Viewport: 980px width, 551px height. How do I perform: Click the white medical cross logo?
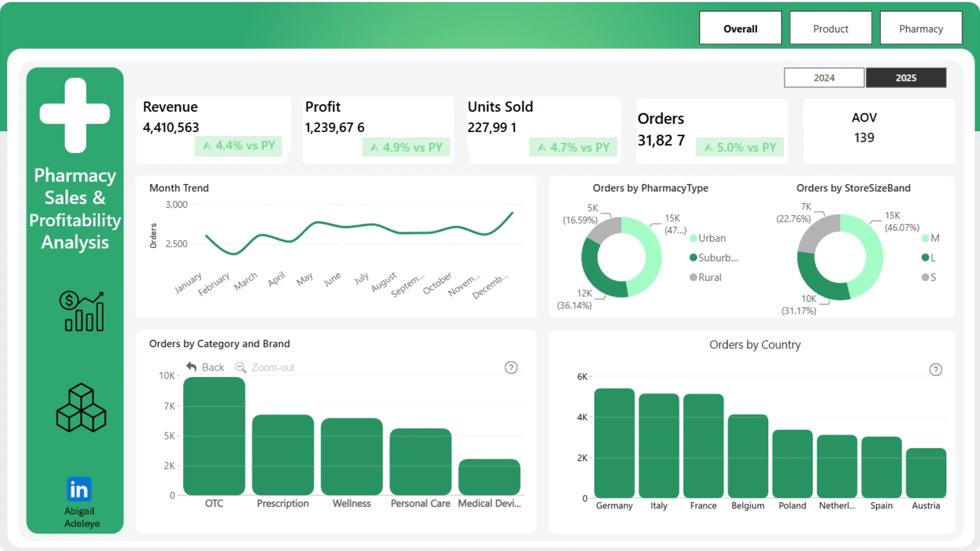click(75, 115)
